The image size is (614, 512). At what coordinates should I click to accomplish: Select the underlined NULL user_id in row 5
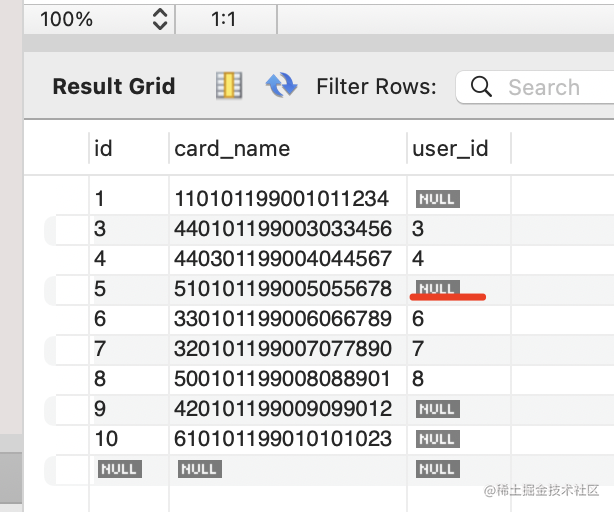[437, 289]
